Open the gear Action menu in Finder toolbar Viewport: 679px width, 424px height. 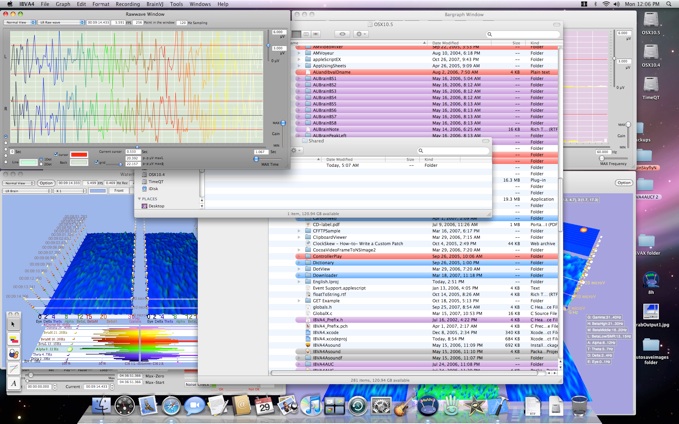pos(361,34)
